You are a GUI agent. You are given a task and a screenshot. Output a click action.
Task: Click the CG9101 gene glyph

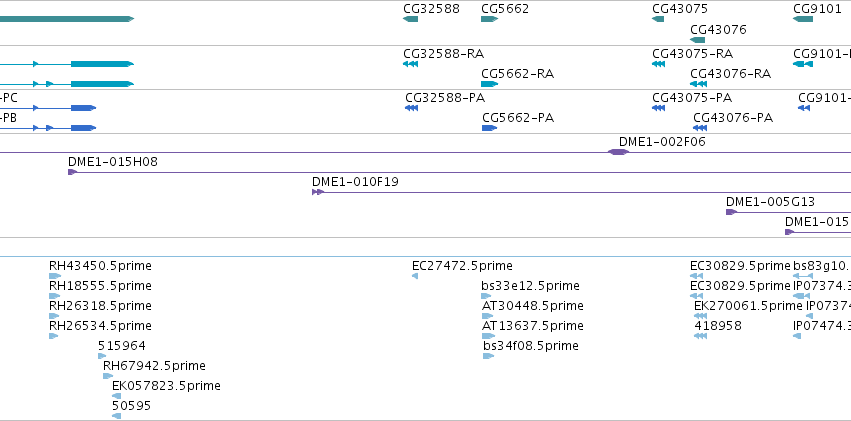coord(803,19)
